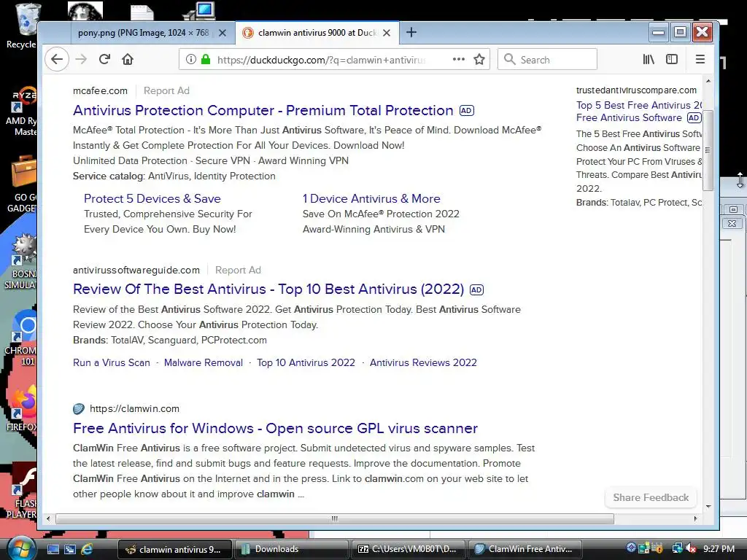The height and width of the screenshot is (560, 747).
Task: Open Top 5 Best Free Antivirus sidebar ad
Action: coord(639,112)
